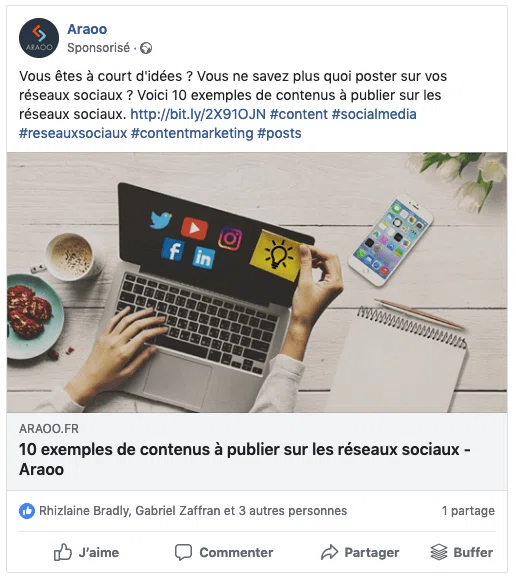Open the Araoo page name link

click(87, 29)
